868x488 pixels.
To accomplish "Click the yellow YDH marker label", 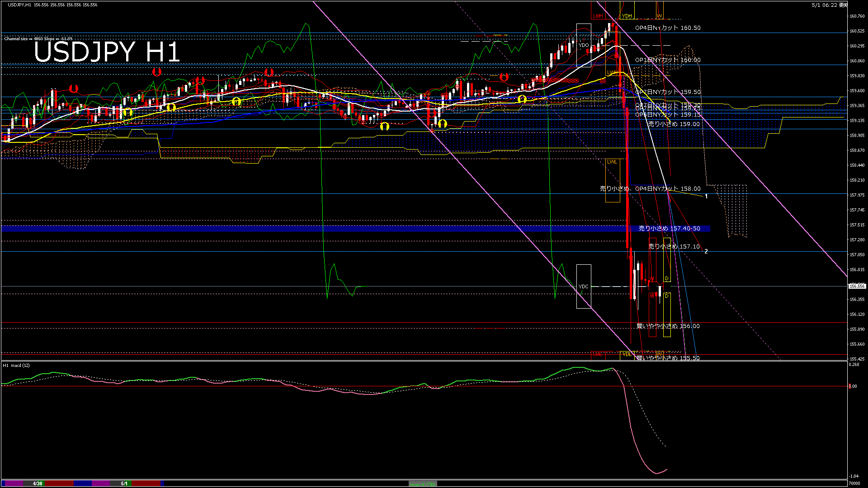I will (627, 16).
